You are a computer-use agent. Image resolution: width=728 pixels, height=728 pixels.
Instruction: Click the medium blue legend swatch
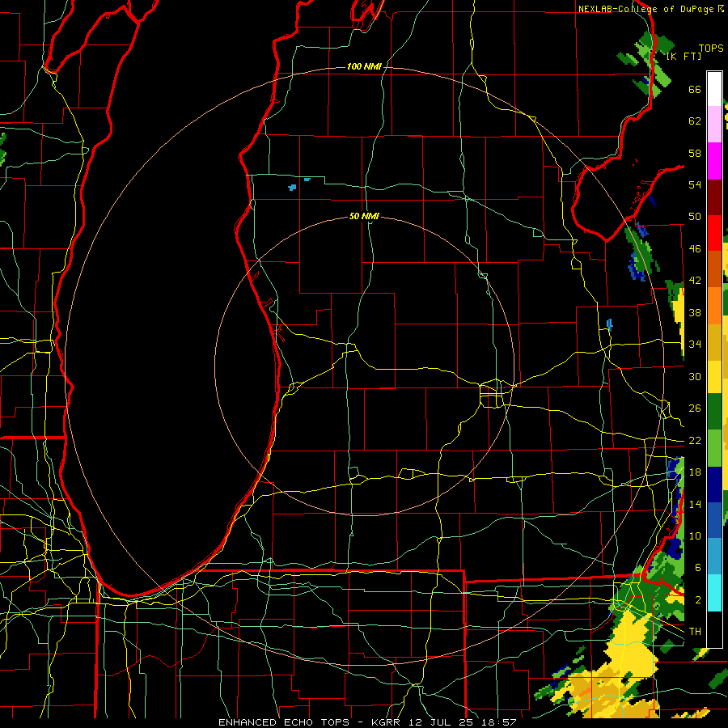714,520
